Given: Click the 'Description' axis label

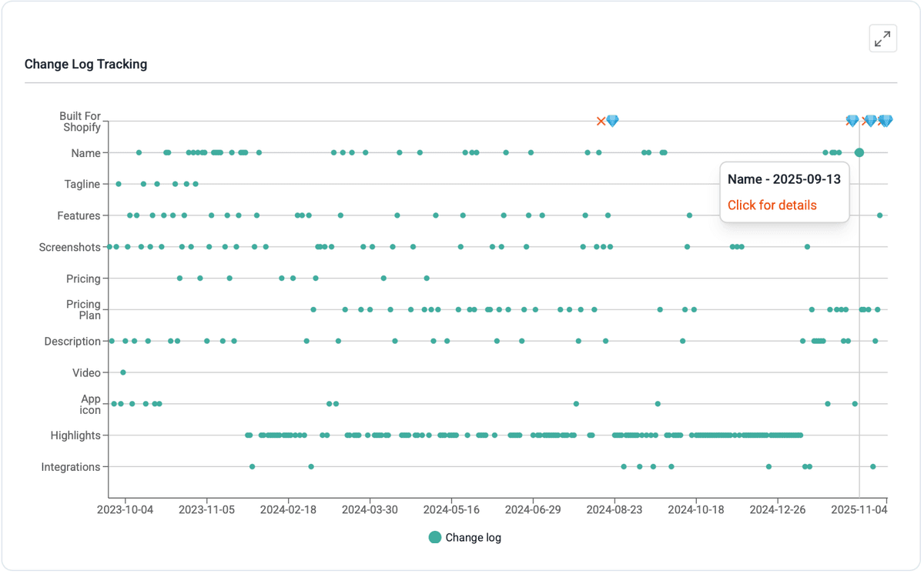Looking at the screenshot, I should (72, 342).
